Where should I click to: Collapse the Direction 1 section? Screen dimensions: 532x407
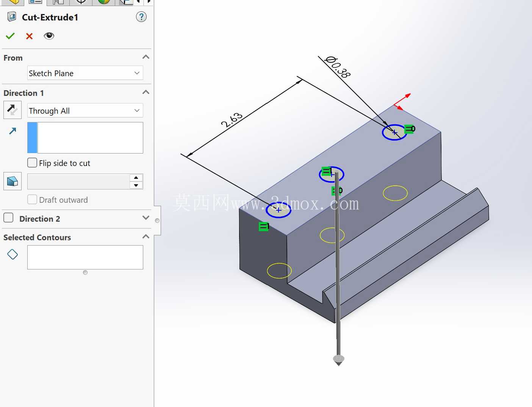146,92
